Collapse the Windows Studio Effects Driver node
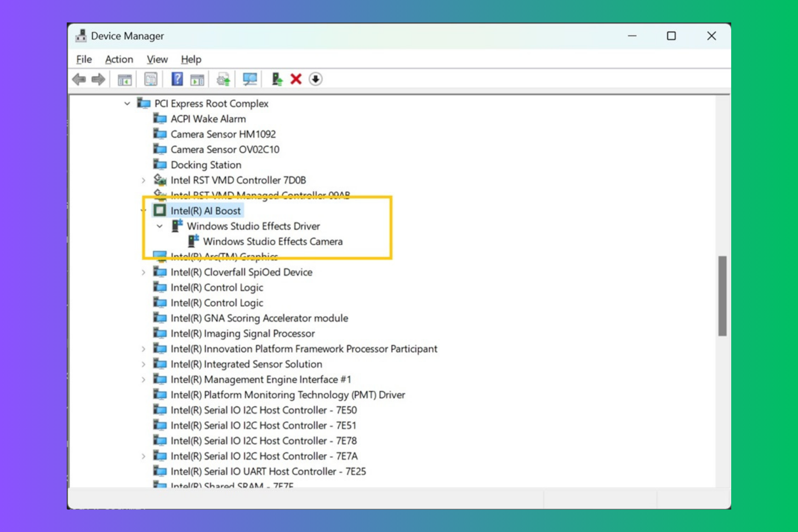The width and height of the screenshot is (798, 532). coord(159,226)
